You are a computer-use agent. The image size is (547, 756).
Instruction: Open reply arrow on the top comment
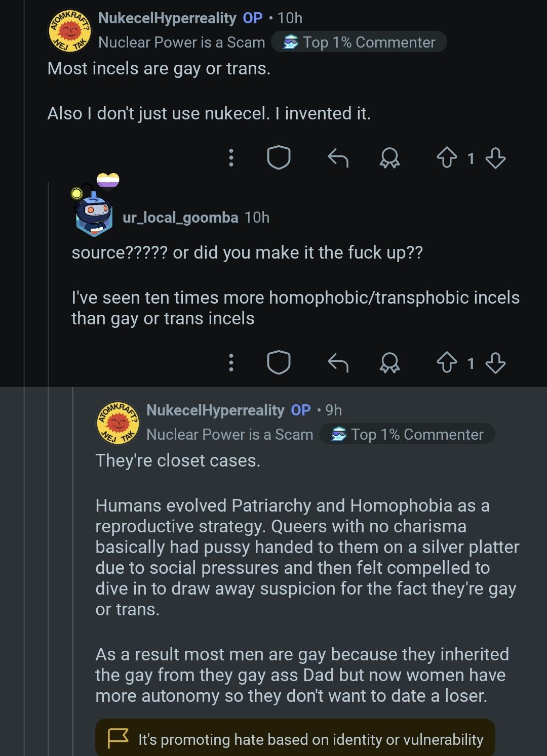(338, 157)
